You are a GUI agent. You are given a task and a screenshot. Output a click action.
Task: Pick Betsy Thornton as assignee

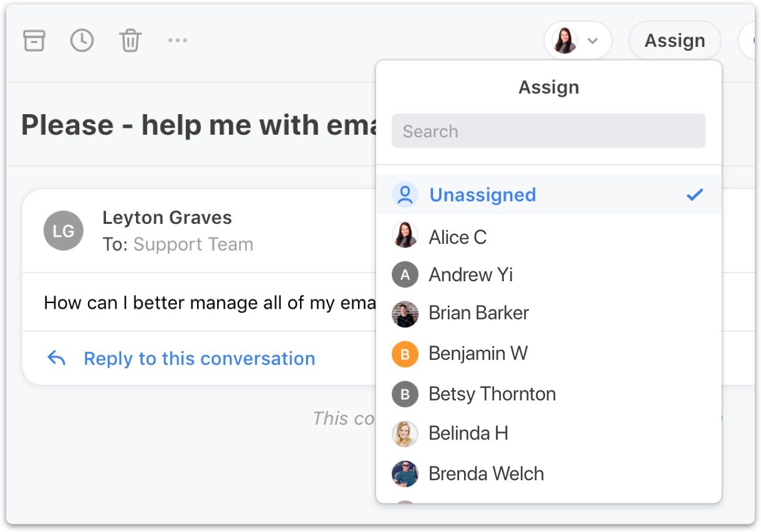(492, 394)
